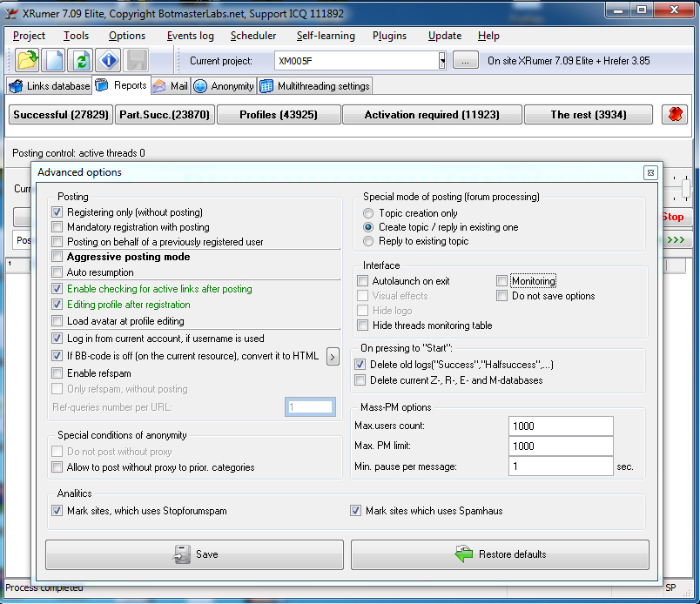This screenshot has height=604, width=700.
Task: Open the Options menu
Action: pyautogui.click(x=127, y=36)
